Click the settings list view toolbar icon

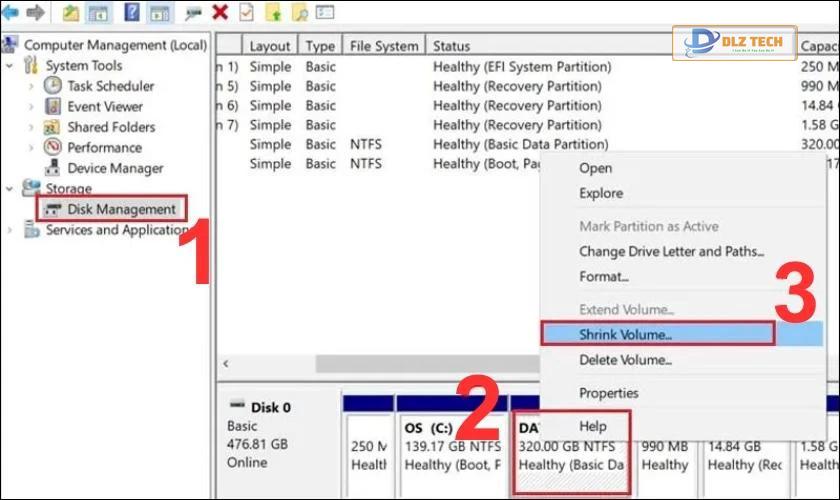325,12
